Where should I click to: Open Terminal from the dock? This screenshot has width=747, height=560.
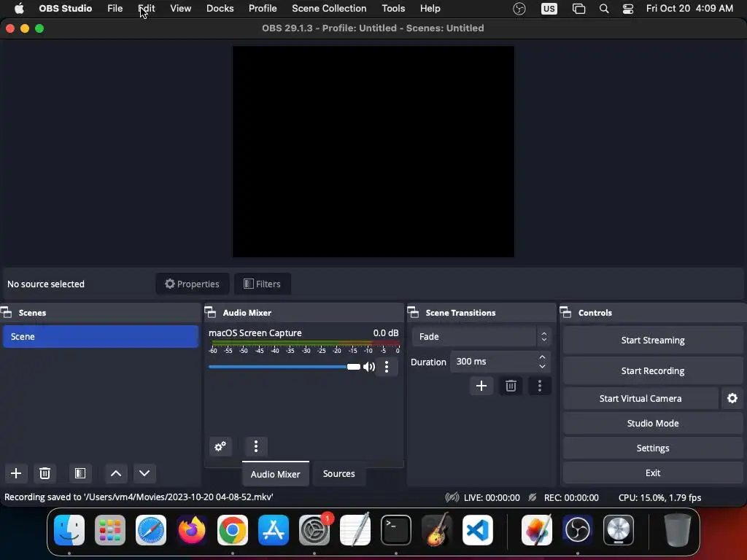point(396,530)
